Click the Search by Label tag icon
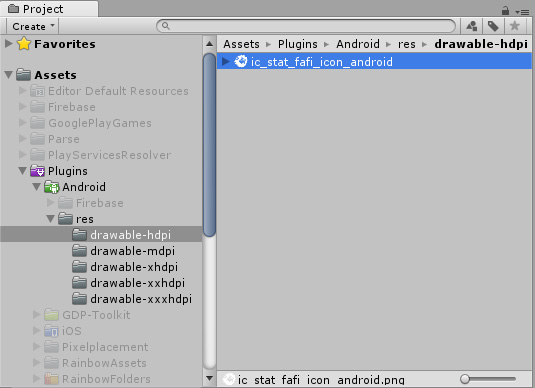535x388 pixels. click(493, 26)
